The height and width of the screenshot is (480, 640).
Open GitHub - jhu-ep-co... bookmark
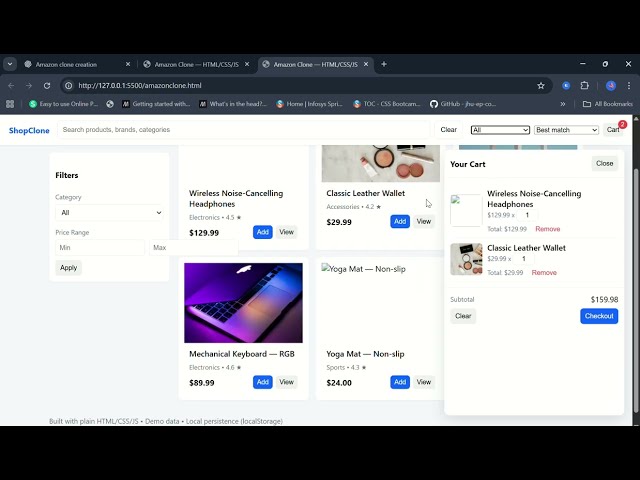tap(463, 104)
